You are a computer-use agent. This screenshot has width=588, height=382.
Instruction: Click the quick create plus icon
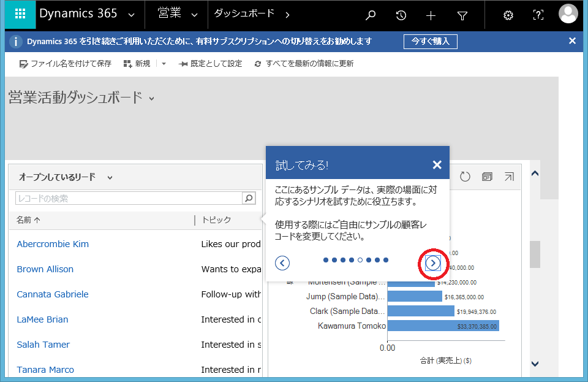431,15
